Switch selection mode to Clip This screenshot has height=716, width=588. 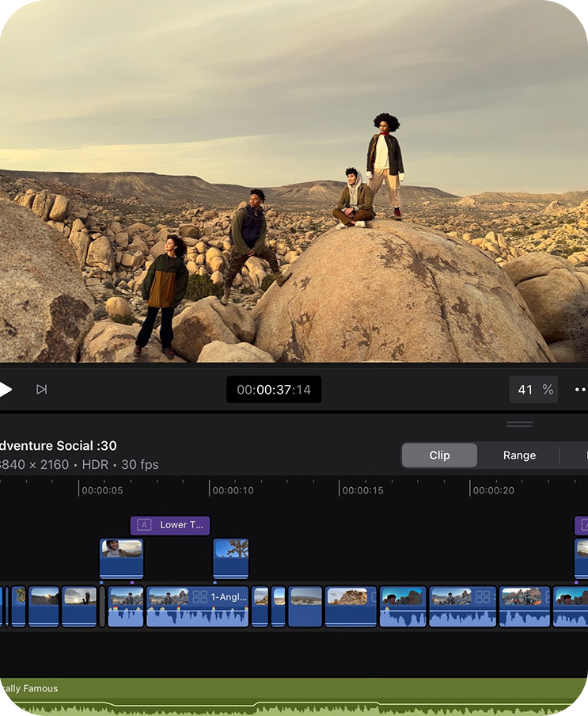(x=439, y=455)
